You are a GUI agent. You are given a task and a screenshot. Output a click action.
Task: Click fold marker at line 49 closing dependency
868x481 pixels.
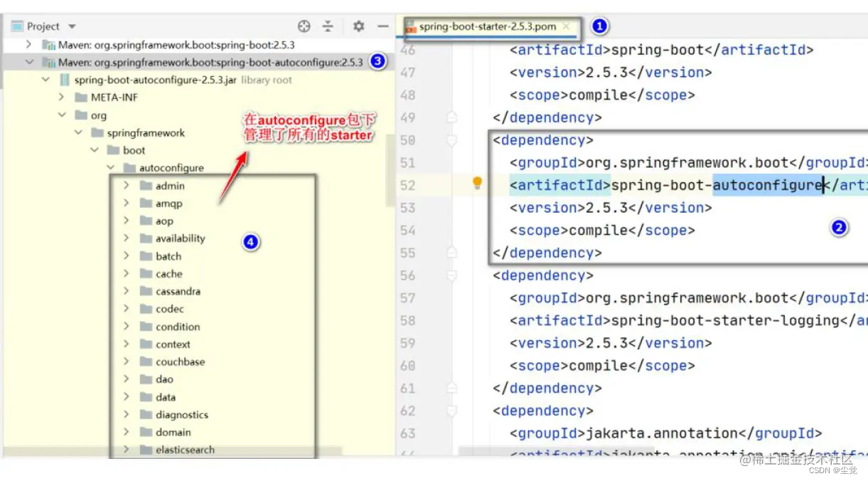[x=451, y=117]
